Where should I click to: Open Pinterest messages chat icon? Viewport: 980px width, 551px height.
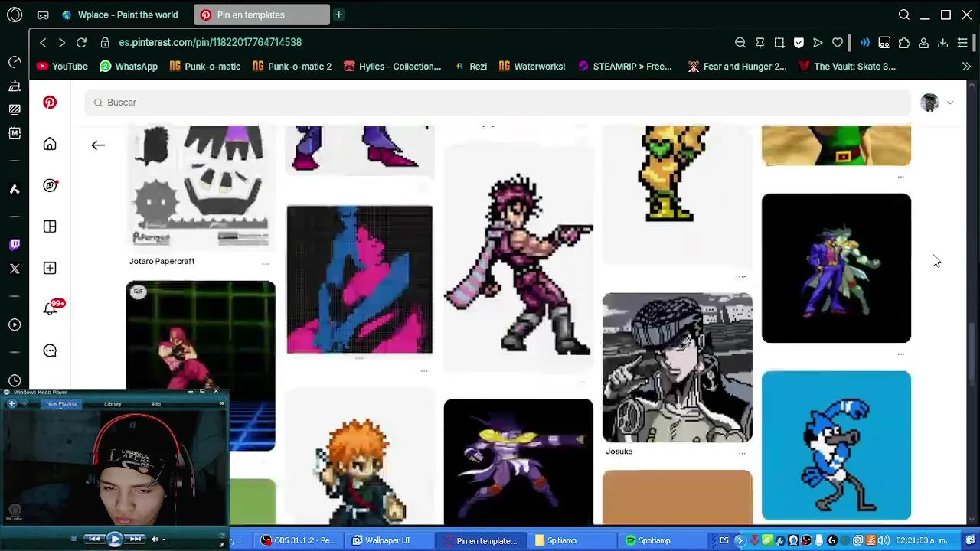(x=50, y=350)
